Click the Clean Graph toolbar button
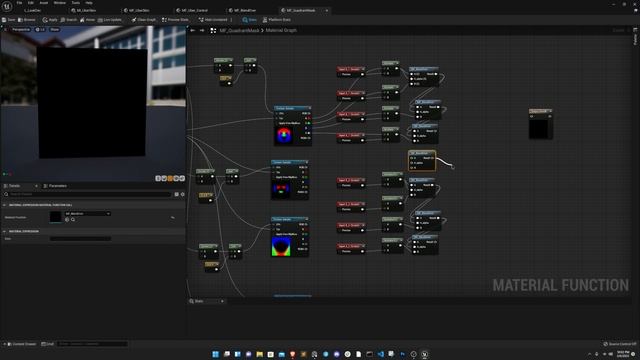 coord(144,20)
